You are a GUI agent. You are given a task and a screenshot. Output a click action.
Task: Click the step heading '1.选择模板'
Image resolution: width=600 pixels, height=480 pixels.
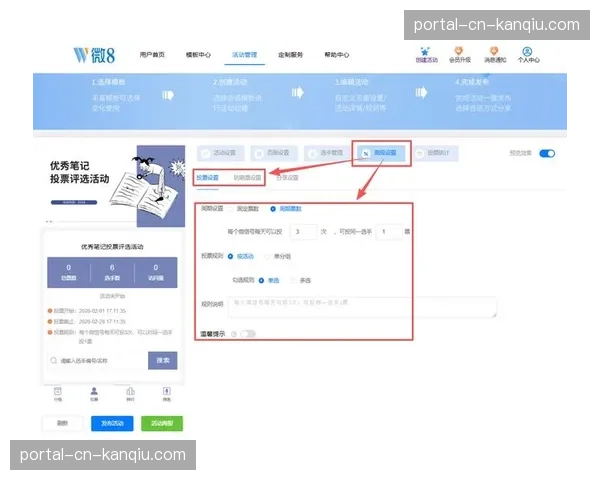point(108,82)
